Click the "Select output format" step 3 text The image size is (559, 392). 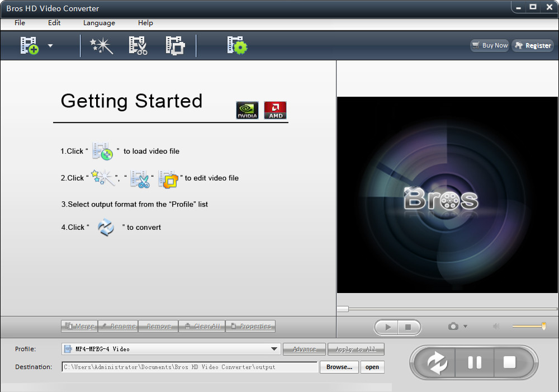(x=134, y=204)
